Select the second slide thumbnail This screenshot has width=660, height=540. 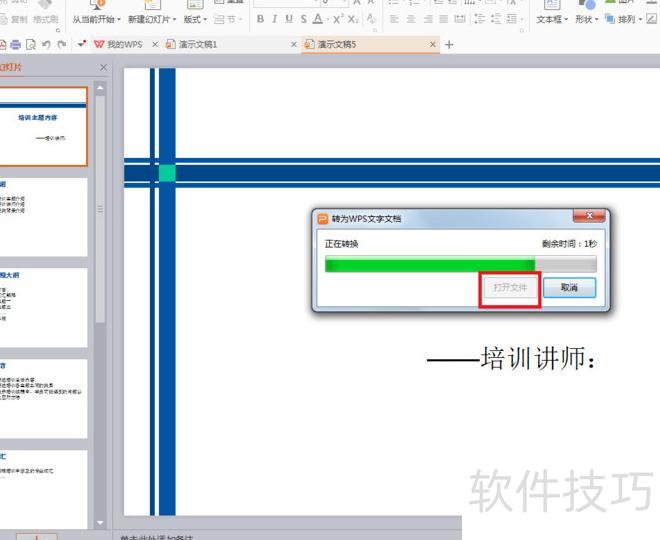pos(43,217)
